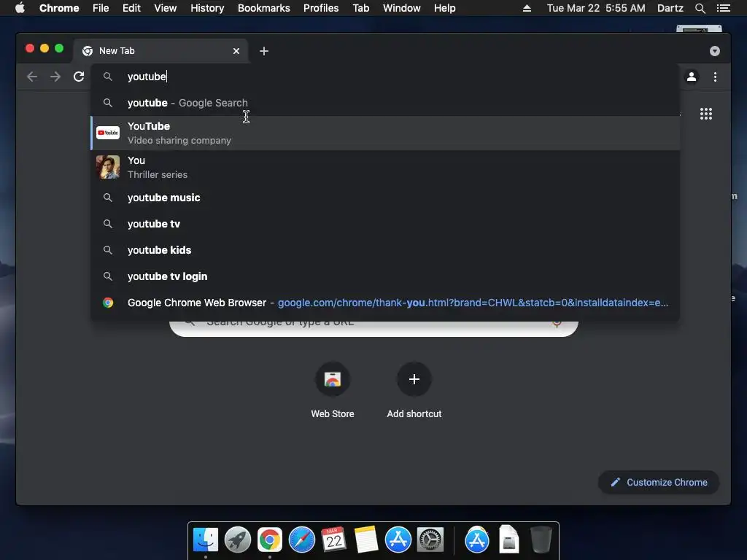Open the Bookmarks menu
This screenshot has width=747, height=560.
coord(264,8)
